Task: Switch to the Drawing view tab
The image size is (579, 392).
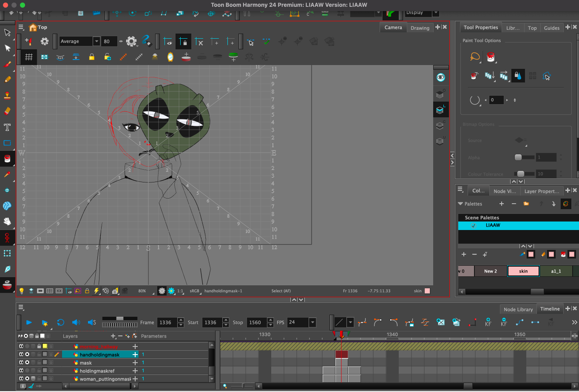Action: pos(420,28)
